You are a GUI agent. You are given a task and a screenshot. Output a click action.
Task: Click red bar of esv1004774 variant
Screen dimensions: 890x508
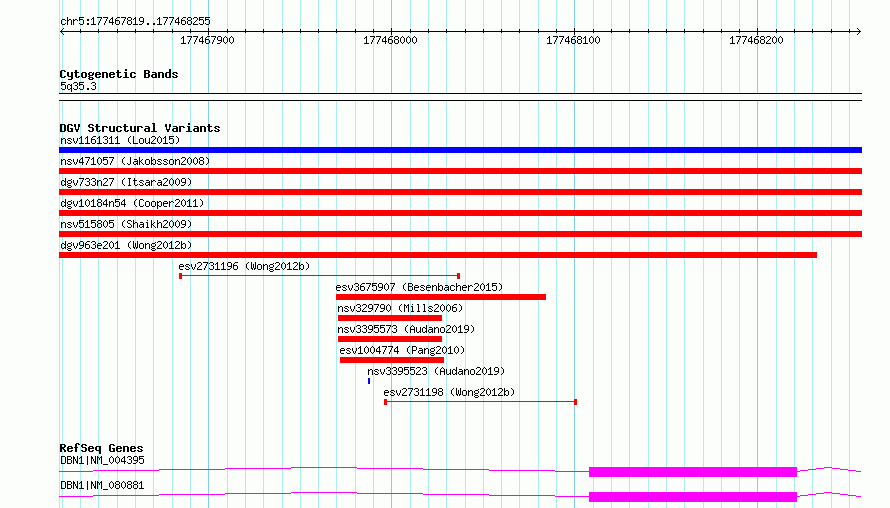point(392,360)
